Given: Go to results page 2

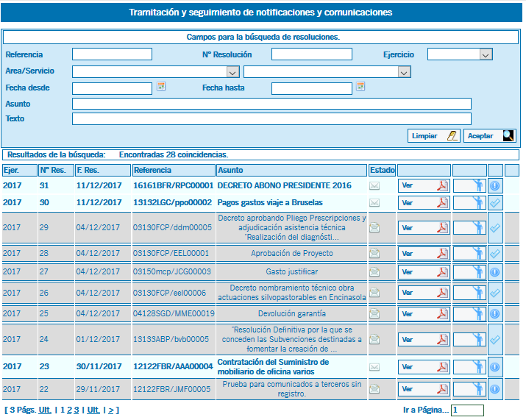Looking at the screenshot, I should point(69,410).
